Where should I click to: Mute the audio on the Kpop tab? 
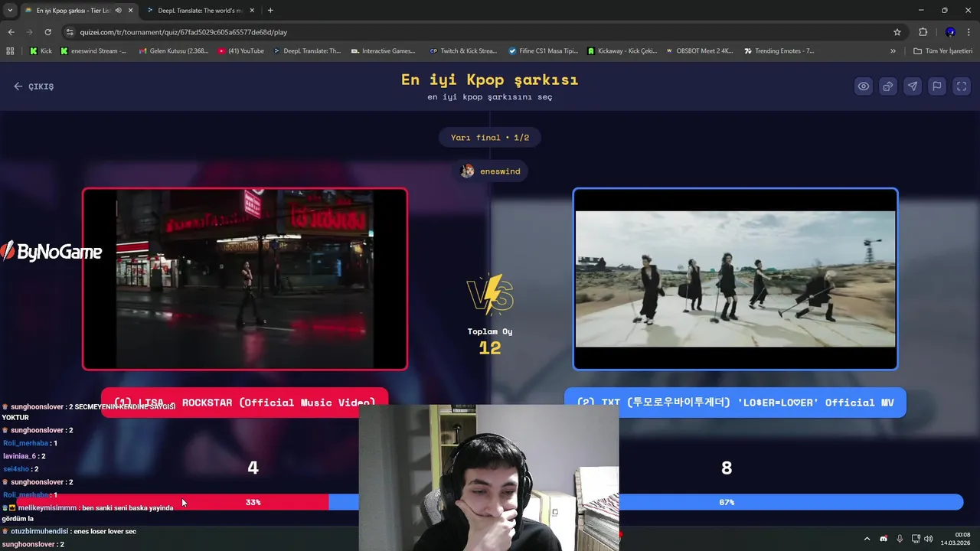point(118,11)
